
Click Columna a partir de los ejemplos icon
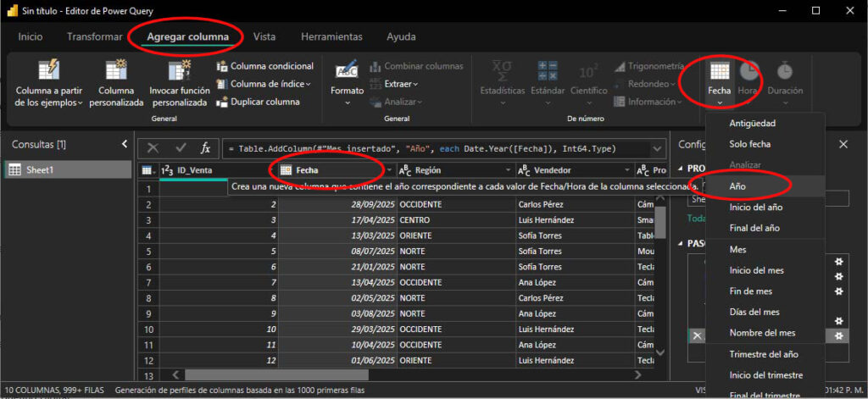(48, 69)
